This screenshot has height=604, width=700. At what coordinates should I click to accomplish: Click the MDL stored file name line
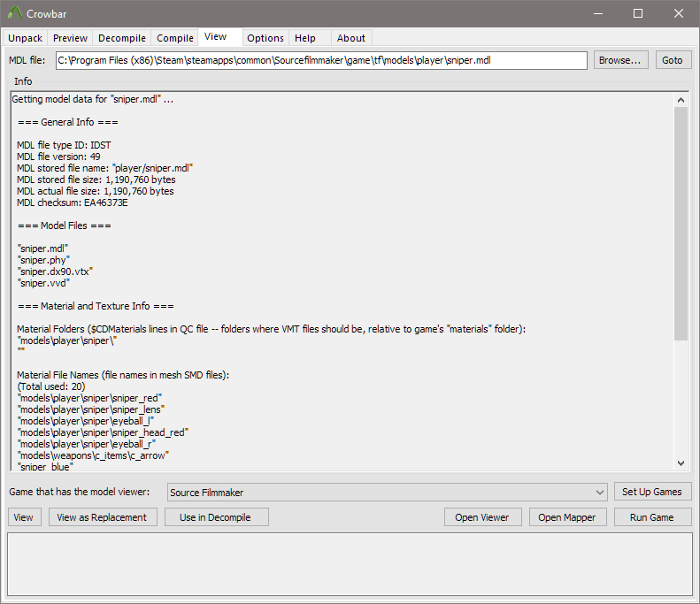[105, 168]
